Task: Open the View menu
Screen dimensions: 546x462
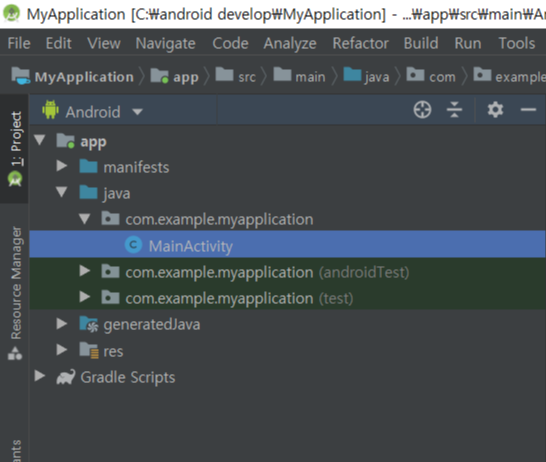Action: [x=104, y=44]
